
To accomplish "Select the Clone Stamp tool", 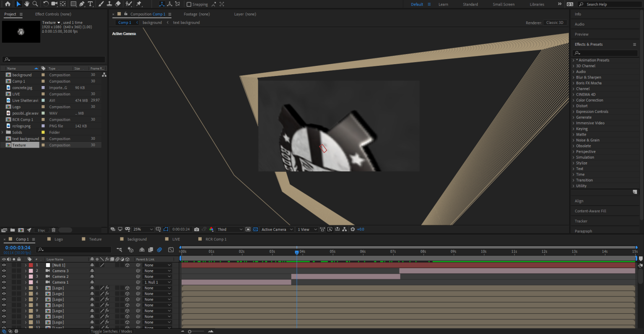I will (109, 4).
